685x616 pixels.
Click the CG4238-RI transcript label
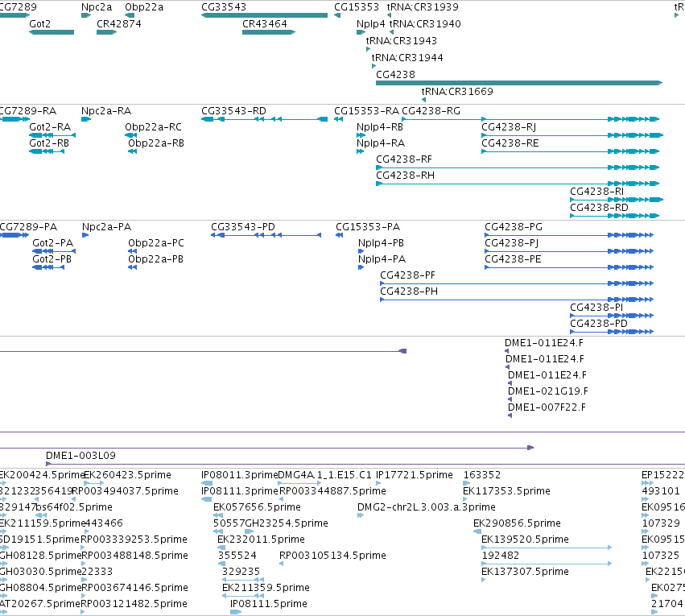click(x=596, y=192)
